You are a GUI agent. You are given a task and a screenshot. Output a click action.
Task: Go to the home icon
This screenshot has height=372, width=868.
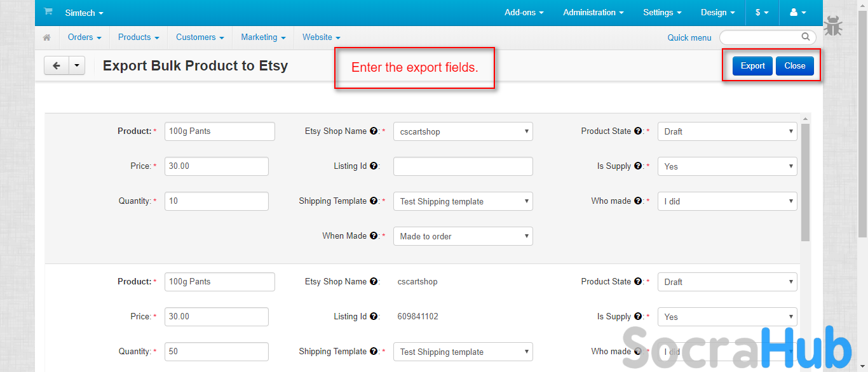point(47,37)
